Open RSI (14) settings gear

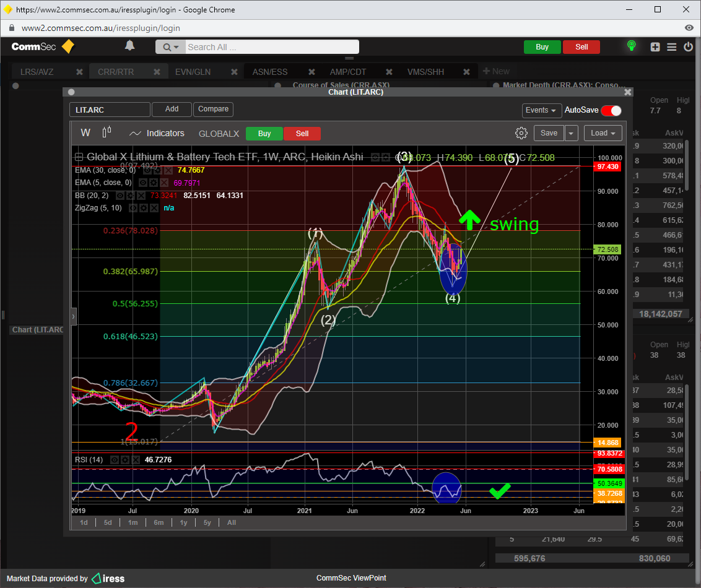[125, 460]
